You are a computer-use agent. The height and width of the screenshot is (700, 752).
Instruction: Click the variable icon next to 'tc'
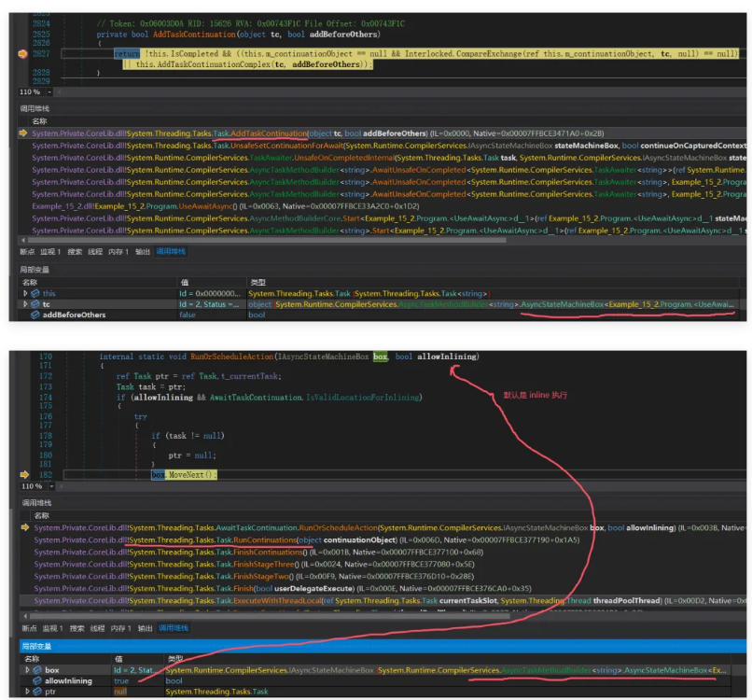[35, 304]
